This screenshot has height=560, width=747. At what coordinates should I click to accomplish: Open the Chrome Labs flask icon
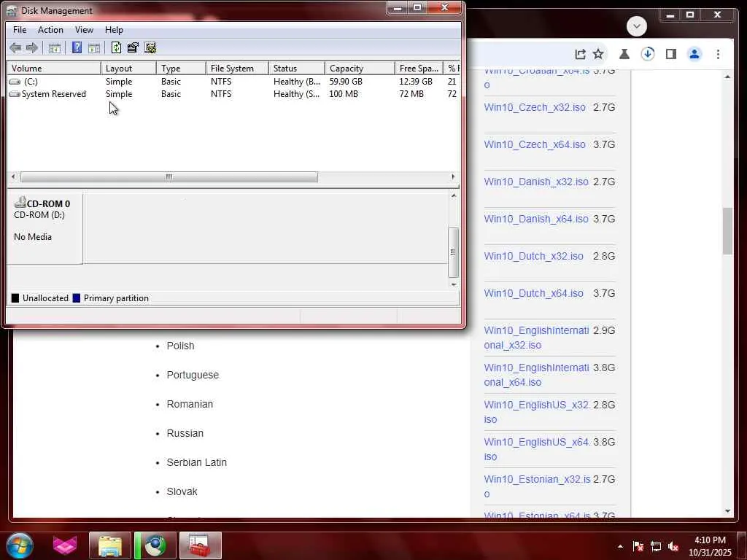[624, 54]
